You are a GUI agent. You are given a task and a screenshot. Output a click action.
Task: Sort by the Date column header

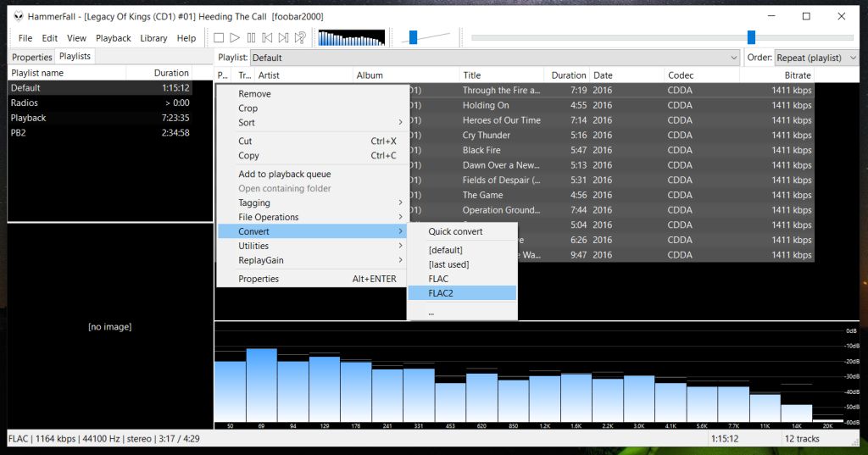(626, 75)
